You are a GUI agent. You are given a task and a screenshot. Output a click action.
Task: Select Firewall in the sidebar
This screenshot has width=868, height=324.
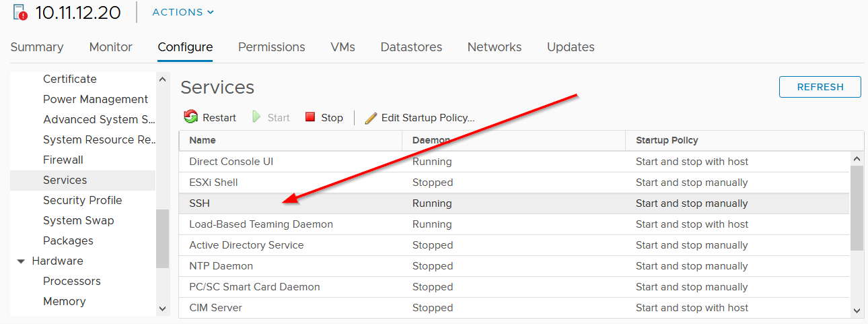63,160
